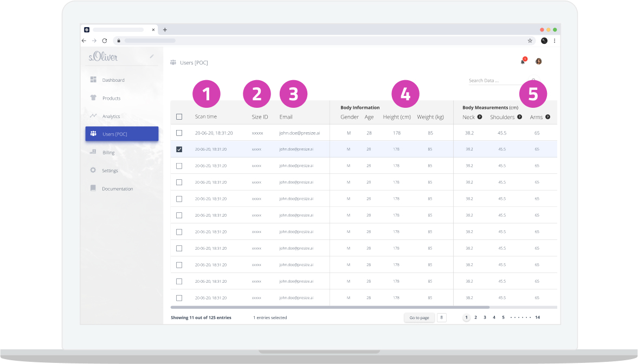Click the Arms info tooltip icon

[547, 116]
